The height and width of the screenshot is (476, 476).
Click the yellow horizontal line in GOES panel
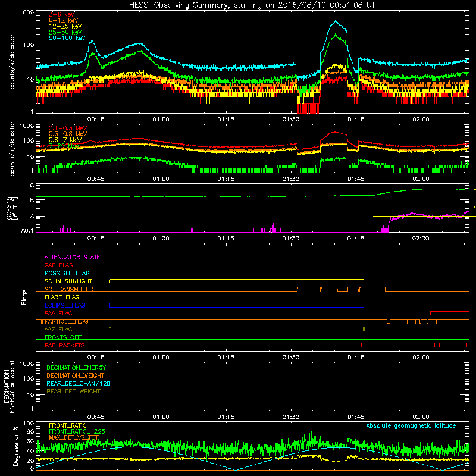[x=424, y=217]
